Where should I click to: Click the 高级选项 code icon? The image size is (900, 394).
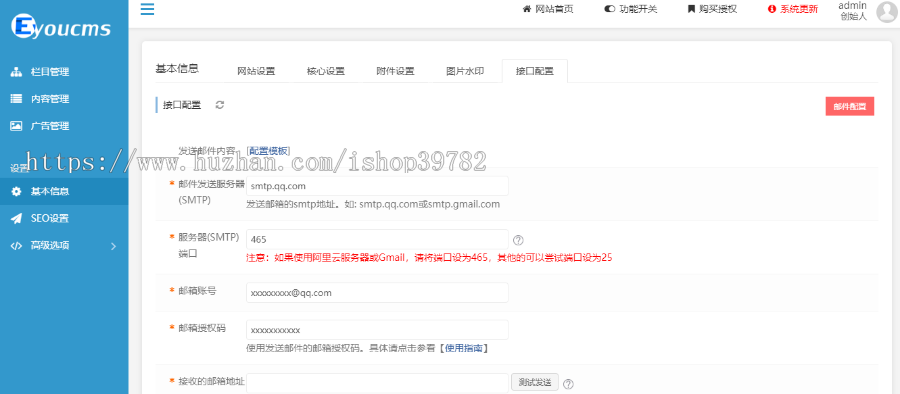coord(16,245)
